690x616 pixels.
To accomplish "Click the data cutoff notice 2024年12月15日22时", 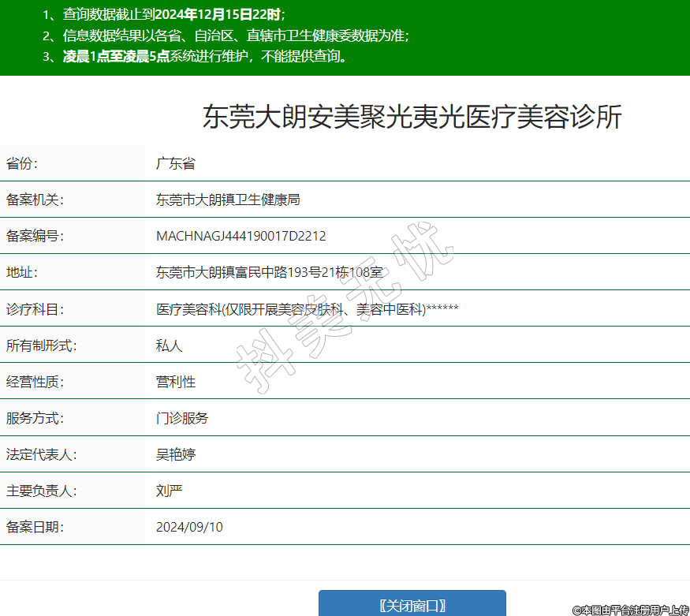I will (218, 14).
